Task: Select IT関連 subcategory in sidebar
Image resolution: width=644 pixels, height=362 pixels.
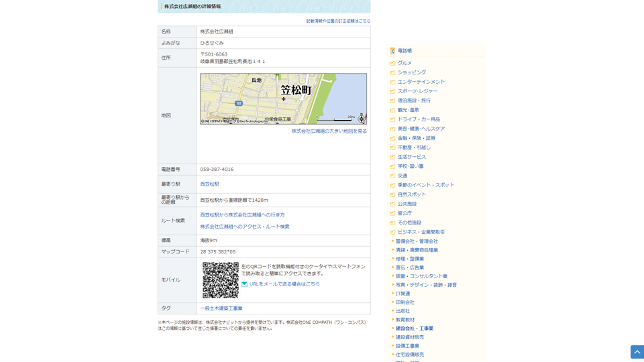Action: [402, 294]
